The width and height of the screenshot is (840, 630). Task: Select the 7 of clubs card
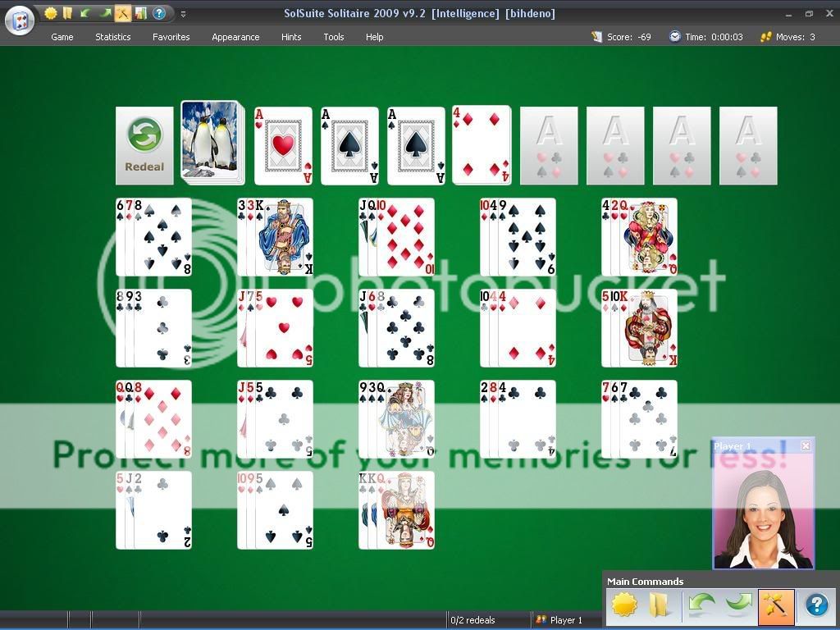(648, 419)
